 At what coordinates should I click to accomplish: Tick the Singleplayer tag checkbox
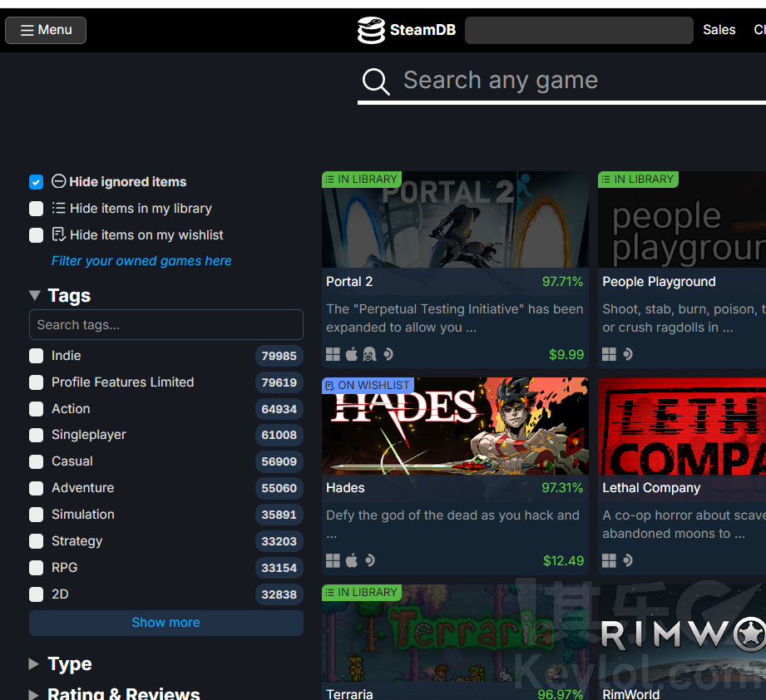point(36,435)
